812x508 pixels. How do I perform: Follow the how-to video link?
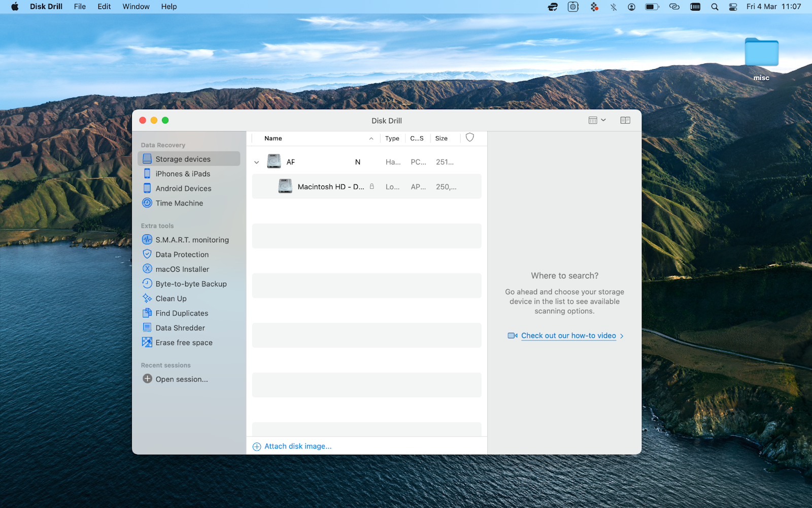(x=568, y=335)
